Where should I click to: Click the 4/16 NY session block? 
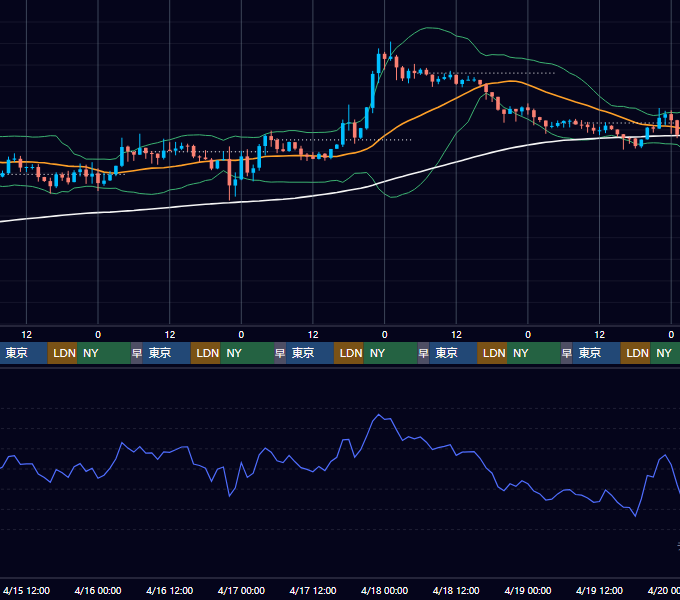[247, 353]
